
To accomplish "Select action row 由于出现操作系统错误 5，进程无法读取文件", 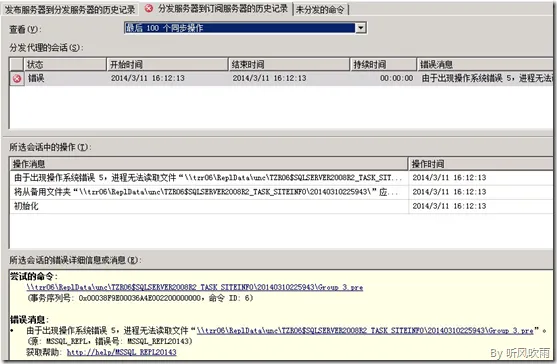I will pyautogui.click(x=281, y=178).
